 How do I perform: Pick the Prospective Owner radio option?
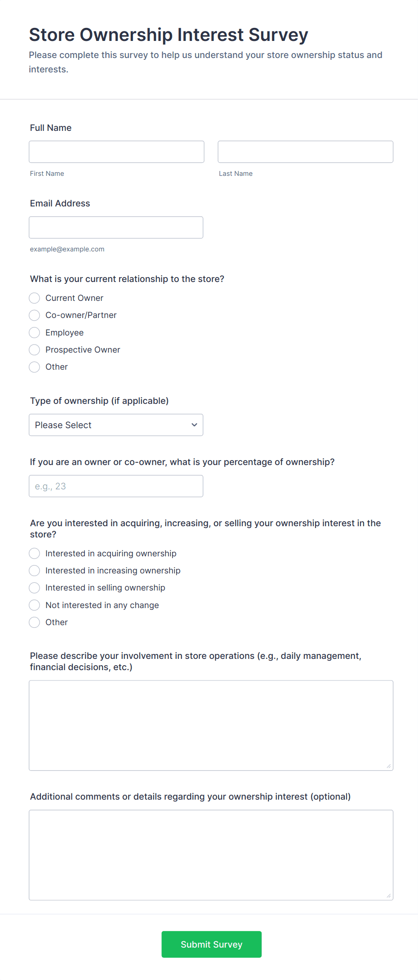tap(35, 350)
